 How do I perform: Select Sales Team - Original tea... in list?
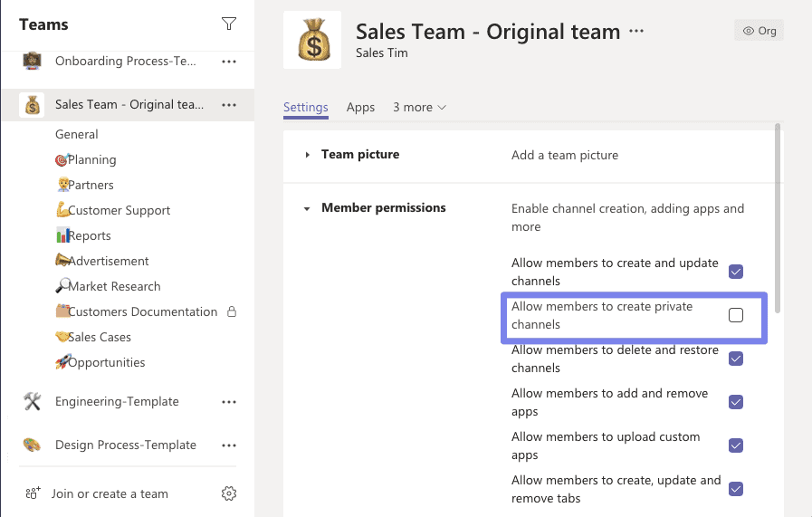(x=129, y=105)
